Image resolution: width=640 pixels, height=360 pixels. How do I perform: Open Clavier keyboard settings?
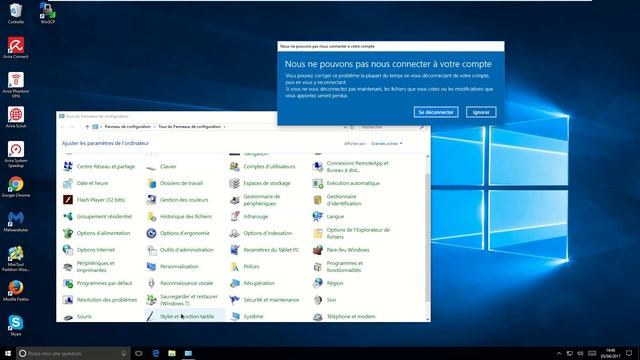162,167
